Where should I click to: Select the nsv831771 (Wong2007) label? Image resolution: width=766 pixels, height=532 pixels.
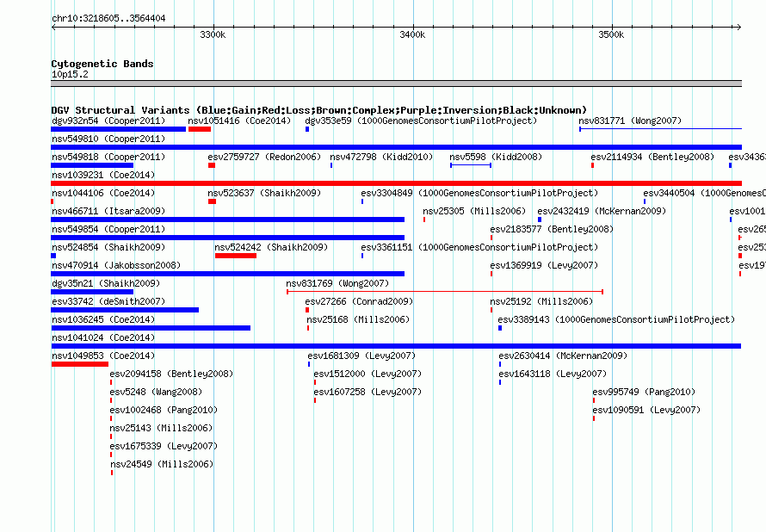point(630,121)
